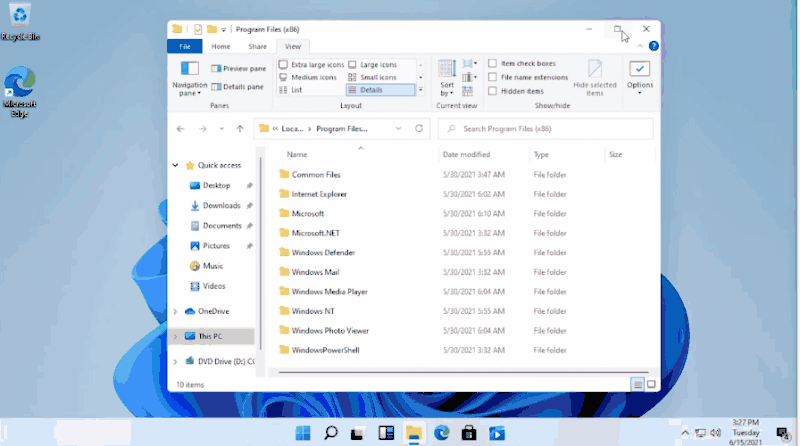Switch to large thumbnails view in status bar
The height and width of the screenshot is (446, 800).
(x=651, y=384)
